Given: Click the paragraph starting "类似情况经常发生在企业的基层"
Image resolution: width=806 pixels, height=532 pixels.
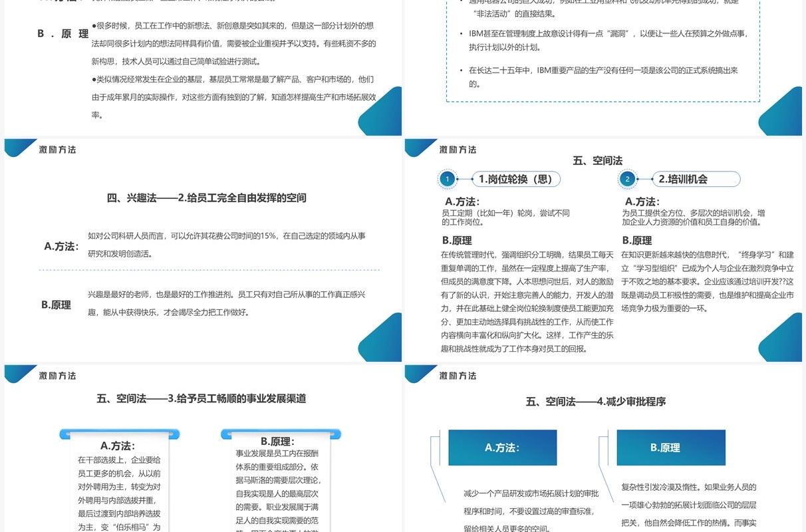Looking at the screenshot, I should 233,97.
